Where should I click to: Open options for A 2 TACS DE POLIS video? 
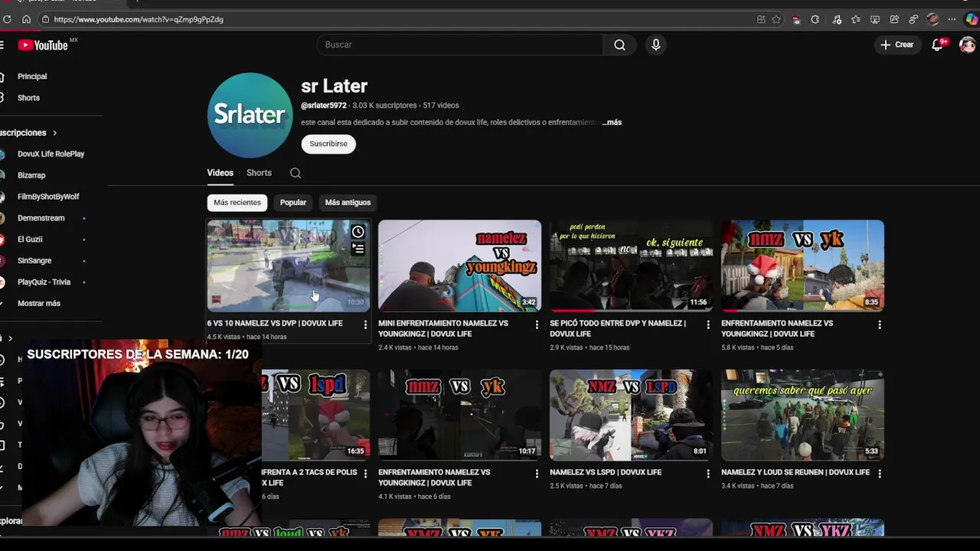pyautogui.click(x=365, y=474)
